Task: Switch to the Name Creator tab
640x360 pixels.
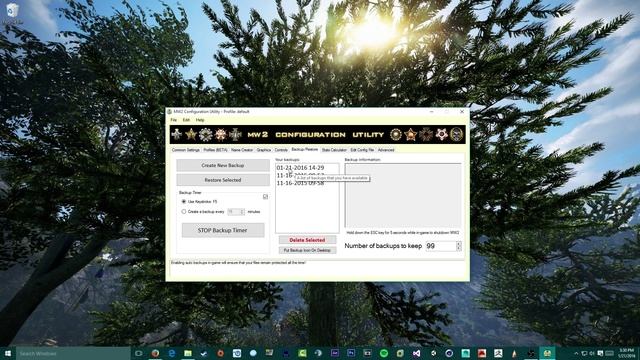Action: click(242, 150)
